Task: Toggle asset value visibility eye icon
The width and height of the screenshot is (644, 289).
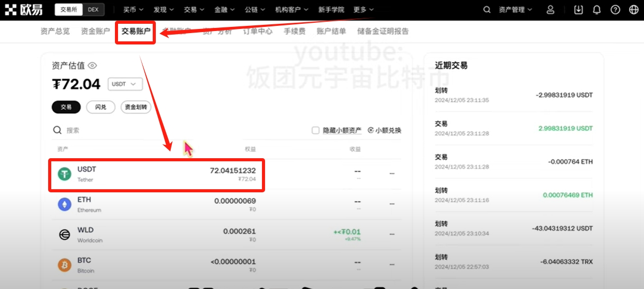Action: [92, 66]
